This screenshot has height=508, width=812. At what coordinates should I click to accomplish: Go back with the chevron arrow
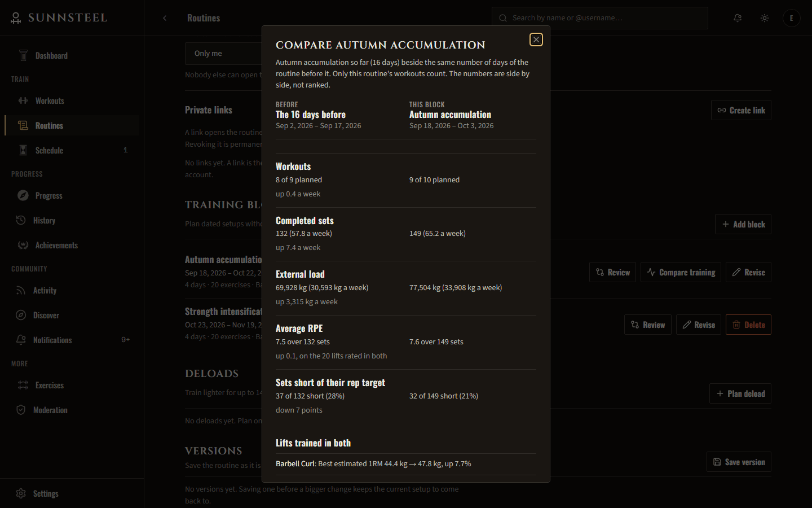[x=165, y=18]
